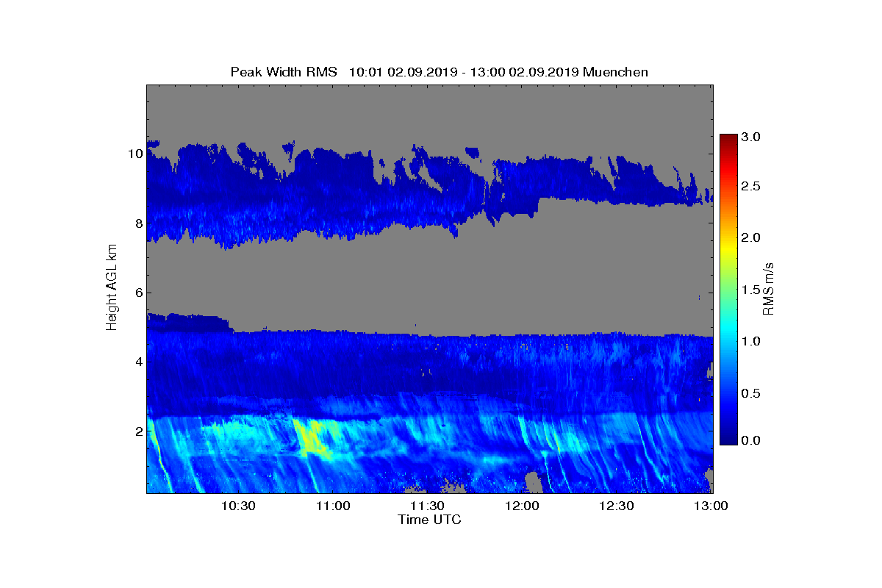The width and height of the screenshot is (882, 588).
Task: Click the height tick label 10
Action: [x=135, y=154]
